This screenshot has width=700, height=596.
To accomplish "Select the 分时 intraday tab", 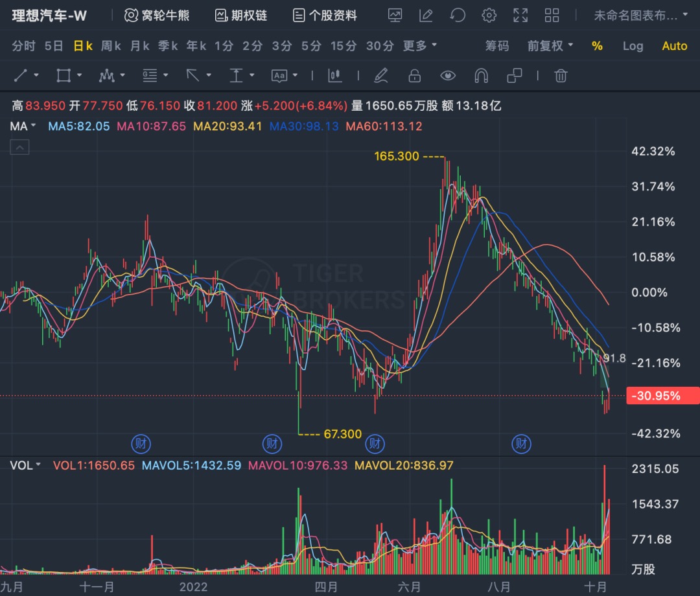I will point(24,46).
